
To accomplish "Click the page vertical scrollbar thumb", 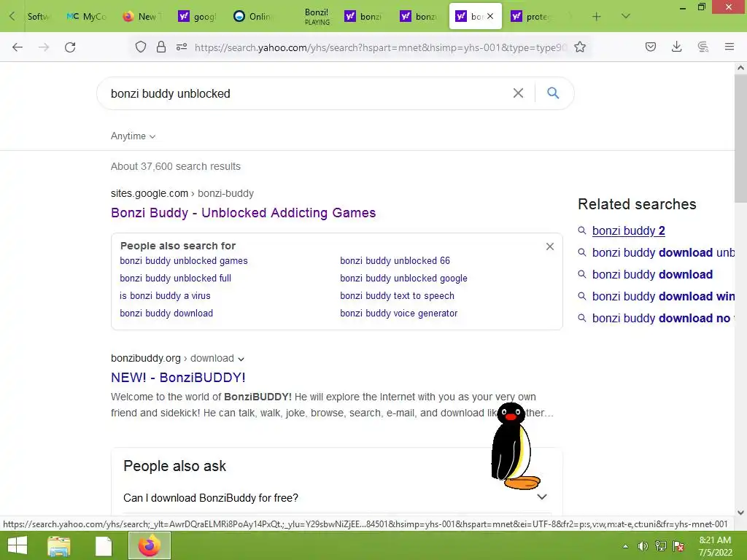I will 740,138.
